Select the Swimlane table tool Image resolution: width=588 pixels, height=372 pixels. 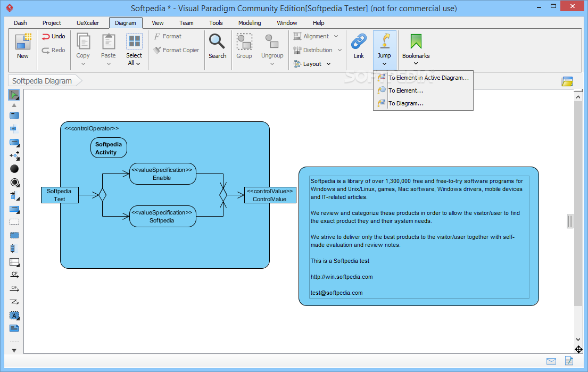(x=14, y=262)
